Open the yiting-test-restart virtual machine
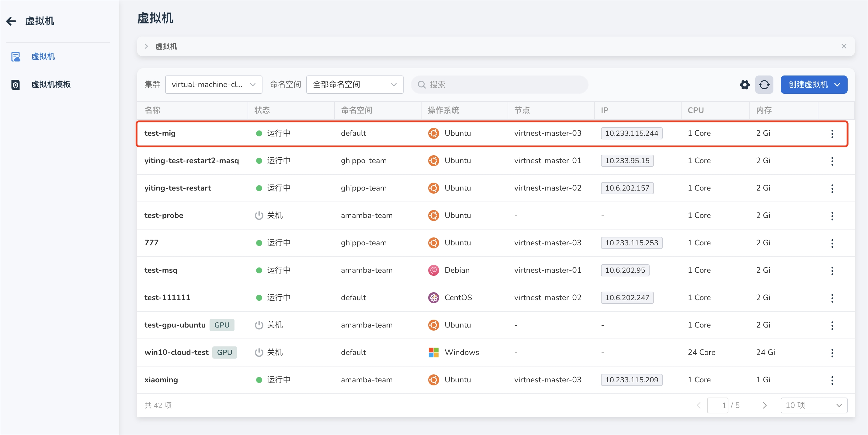The height and width of the screenshot is (435, 868). pos(178,188)
